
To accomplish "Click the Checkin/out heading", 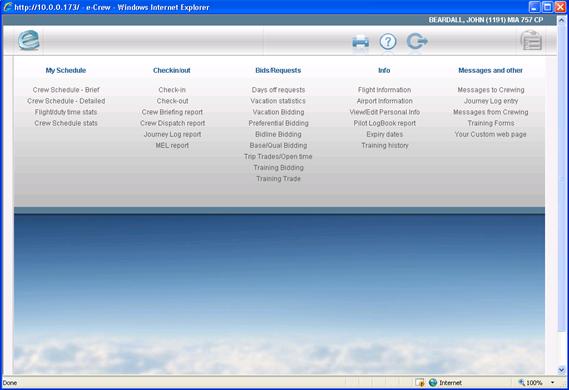I will point(172,70).
